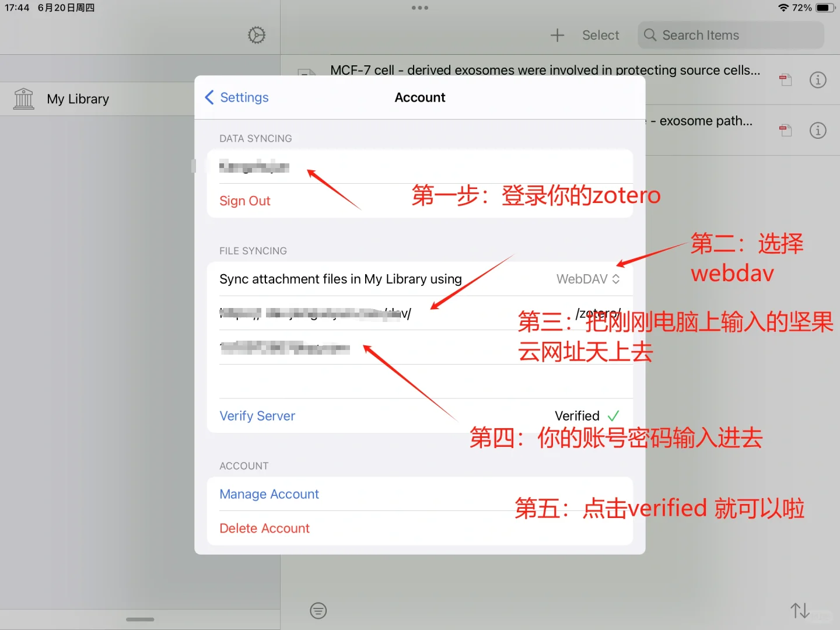
Task: Open the PDF icon for the exosome path item
Action: [785, 130]
